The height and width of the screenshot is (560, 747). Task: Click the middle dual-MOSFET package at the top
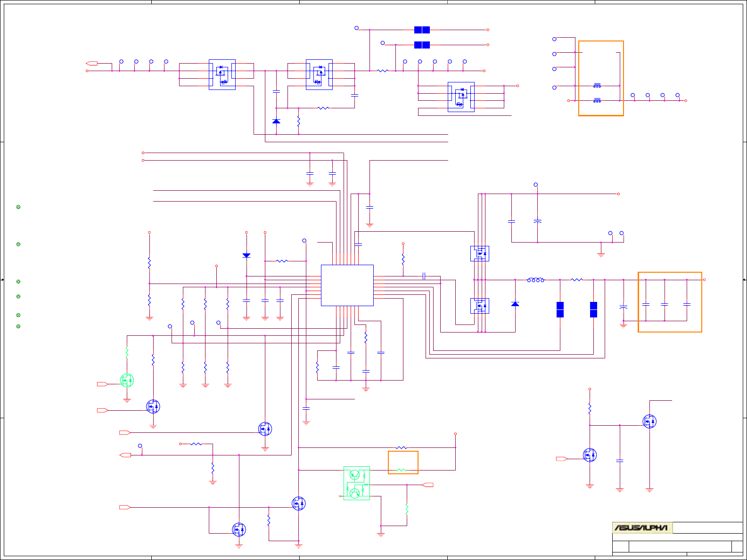coord(320,74)
